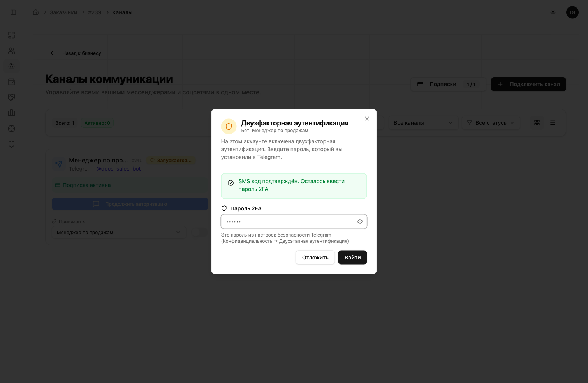This screenshot has height=383, width=588.
Task: Expand the 'Менеджер по продажам' binding dropdown
Action: point(119,232)
